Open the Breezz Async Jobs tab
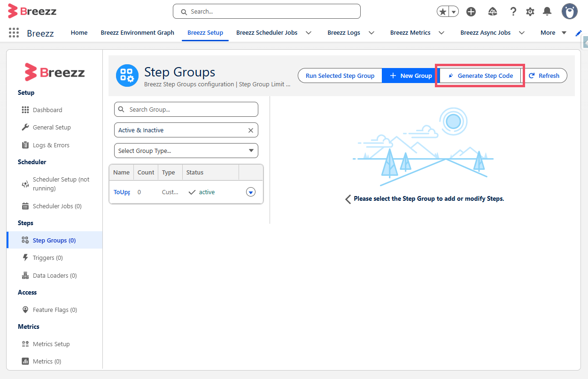 point(486,32)
